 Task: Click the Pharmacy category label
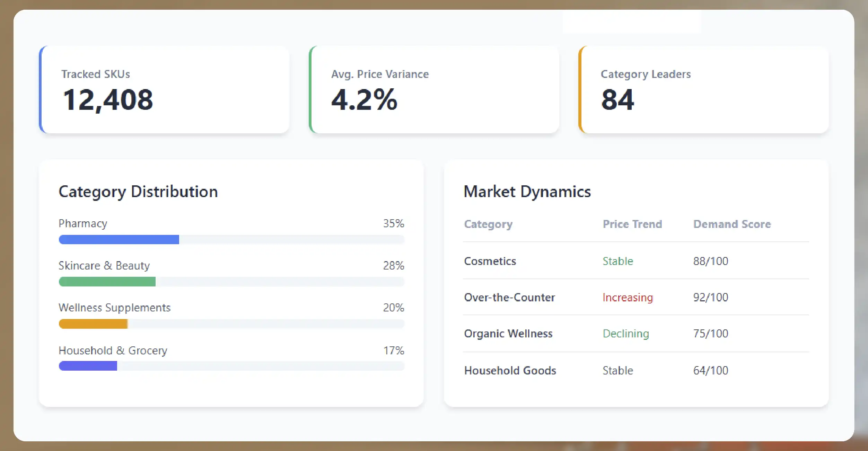(x=83, y=224)
